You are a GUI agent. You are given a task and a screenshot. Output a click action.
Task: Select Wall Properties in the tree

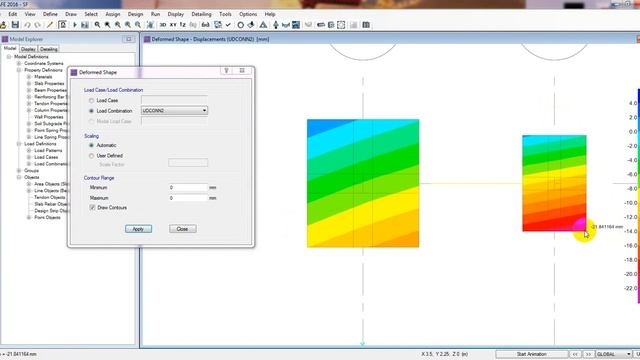pyautogui.click(x=49, y=117)
